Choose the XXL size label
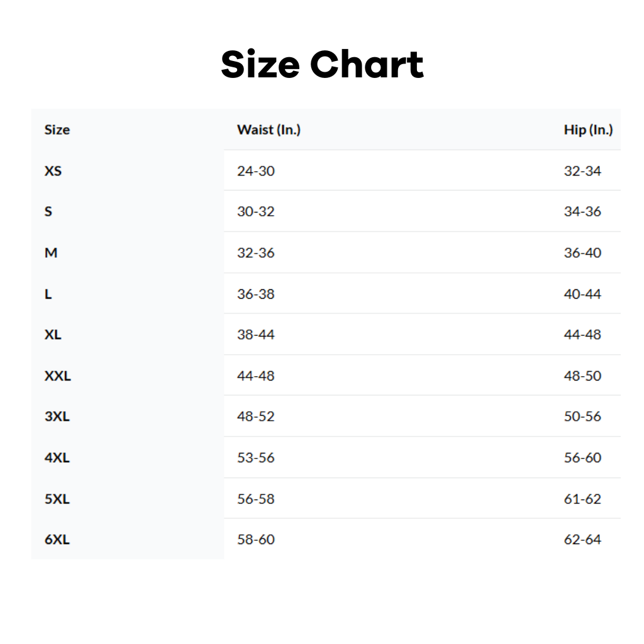This screenshot has height=644, width=644. (58, 376)
